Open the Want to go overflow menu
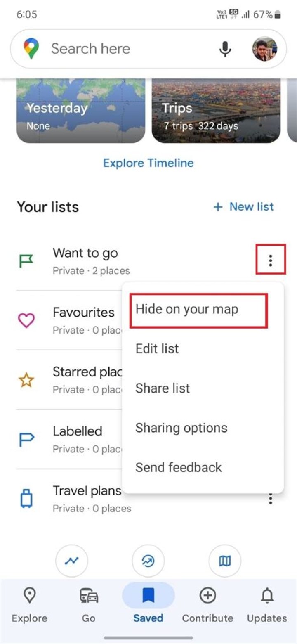 270,260
